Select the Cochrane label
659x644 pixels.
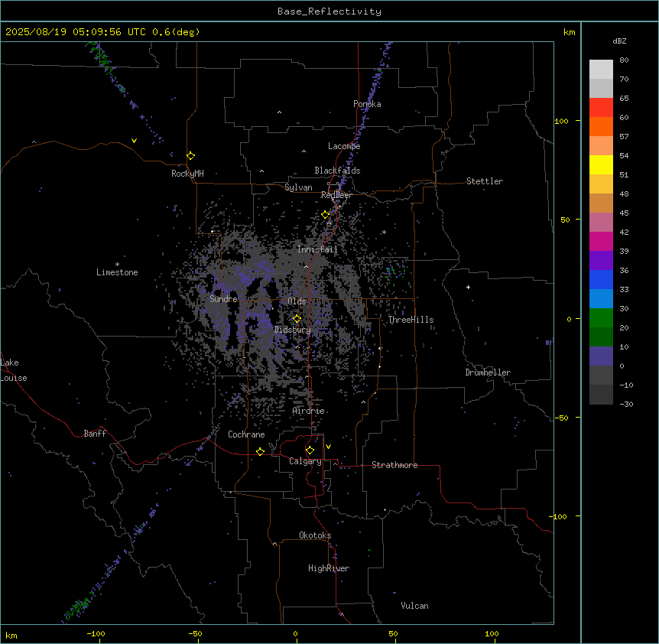click(246, 434)
